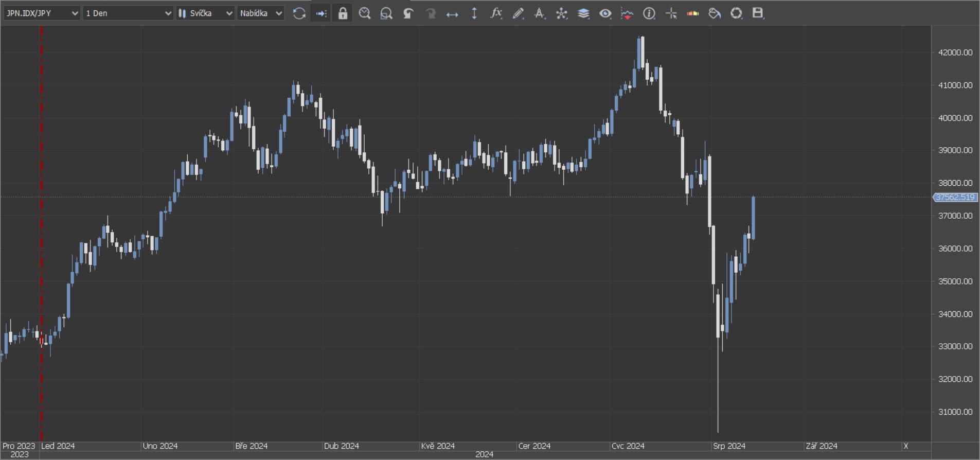Screen dimensions: 980x460
Task: Click the Pro 2023 time axis label
Action: click(19, 446)
